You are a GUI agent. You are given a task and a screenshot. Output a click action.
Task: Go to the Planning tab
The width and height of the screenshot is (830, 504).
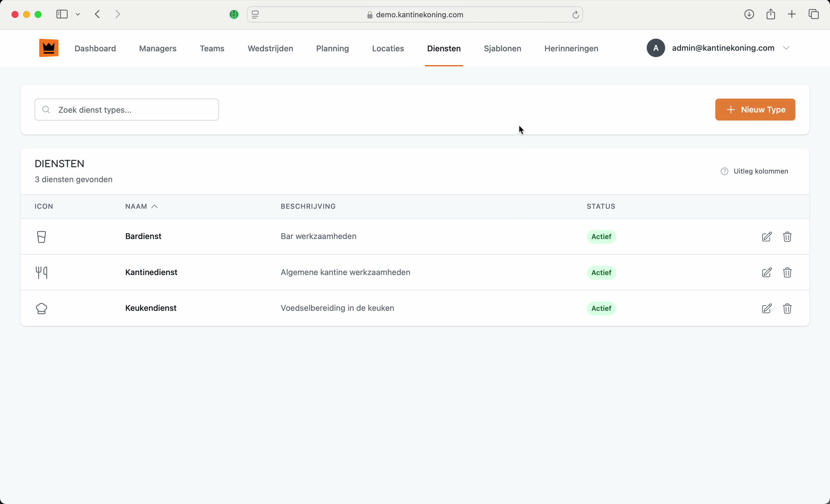pyautogui.click(x=332, y=48)
